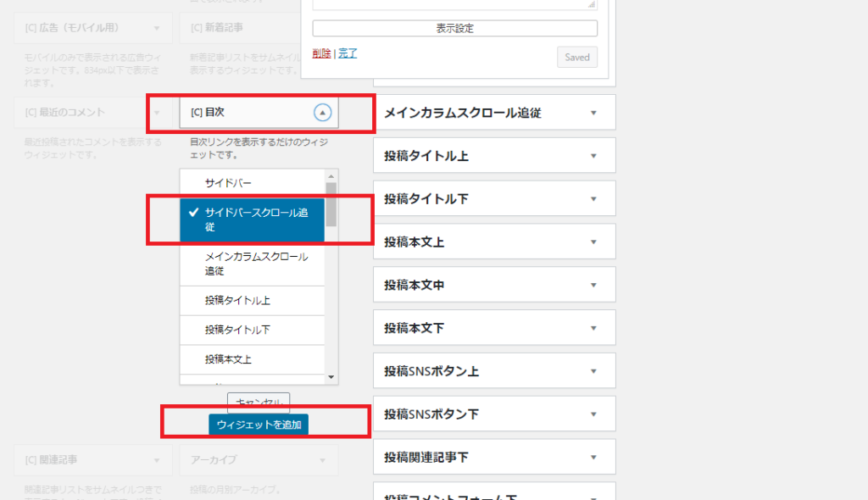Expand the 投稿SNSボタン上 widget area
Screen dimensions: 868x500
[x=593, y=371]
